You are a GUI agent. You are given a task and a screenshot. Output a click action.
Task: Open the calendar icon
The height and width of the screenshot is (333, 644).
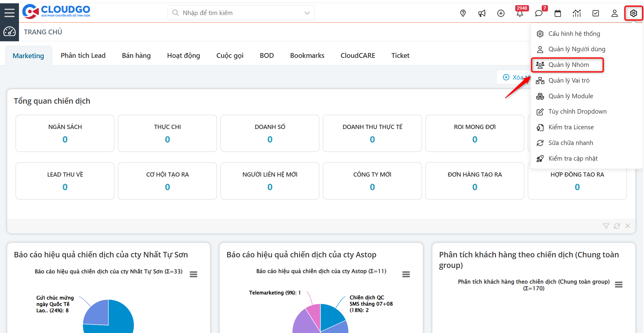point(558,13)
